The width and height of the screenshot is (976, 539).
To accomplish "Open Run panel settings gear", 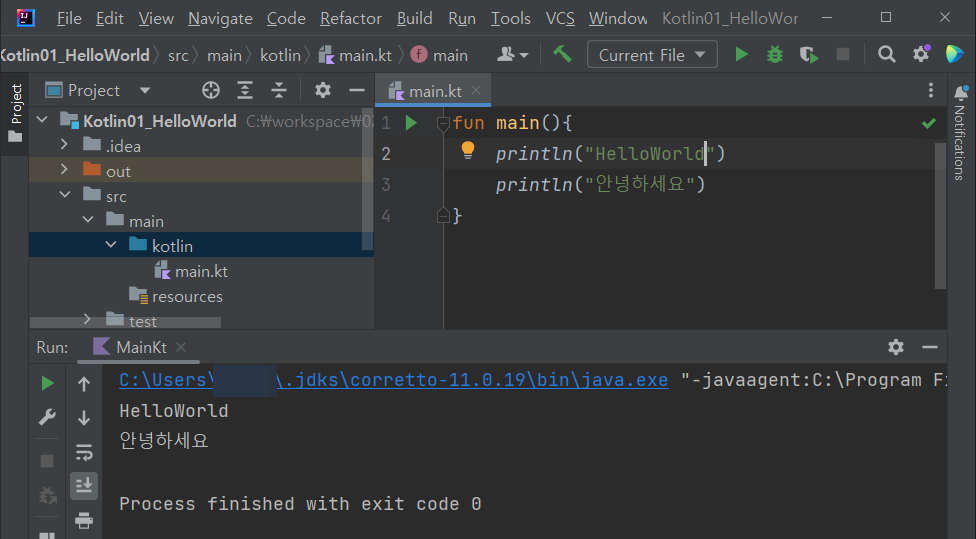I will (x=896, y=347).
